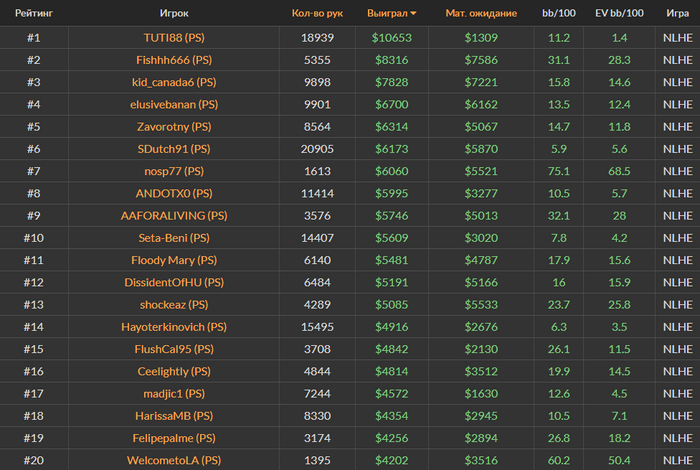
Task: Click the sort arrow next to Выиграл
Action: 413,13
